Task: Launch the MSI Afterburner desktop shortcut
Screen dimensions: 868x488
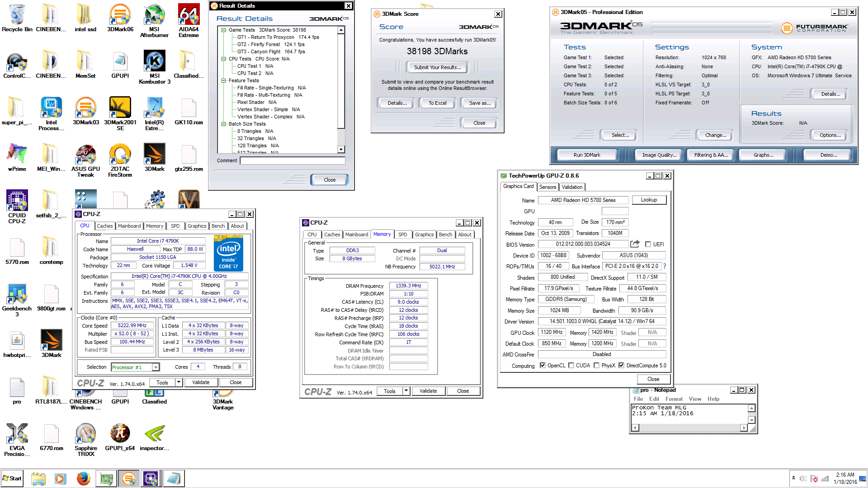Action: pyautogui.click(x=154, y=21)
